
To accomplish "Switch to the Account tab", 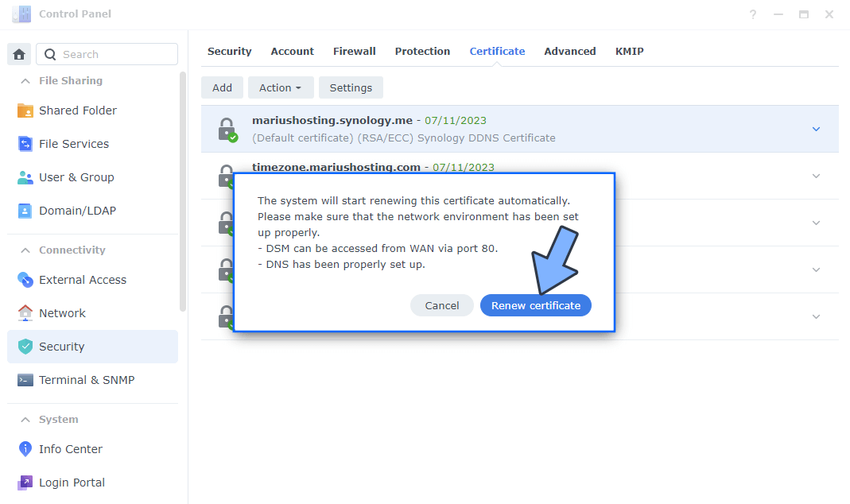I will [x=292, y=52].
